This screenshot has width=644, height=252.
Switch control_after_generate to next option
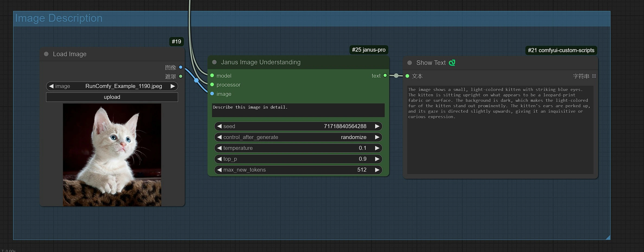377,137
